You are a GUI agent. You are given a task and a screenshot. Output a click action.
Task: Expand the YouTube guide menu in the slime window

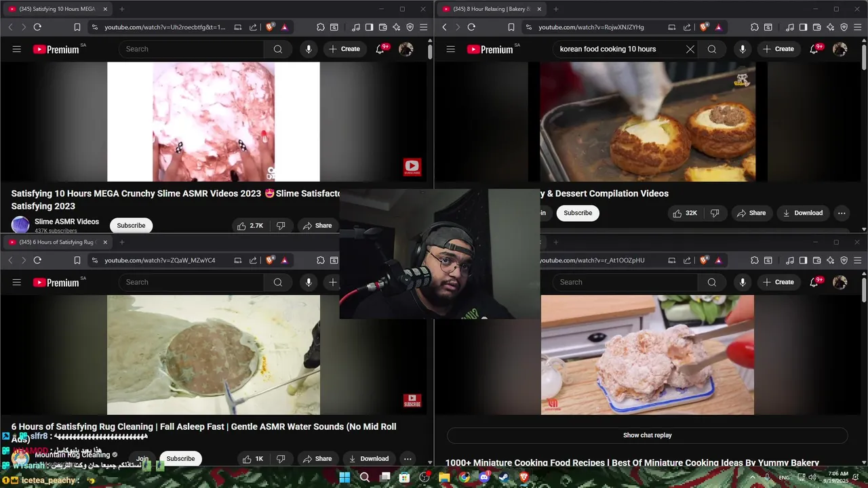17,49
